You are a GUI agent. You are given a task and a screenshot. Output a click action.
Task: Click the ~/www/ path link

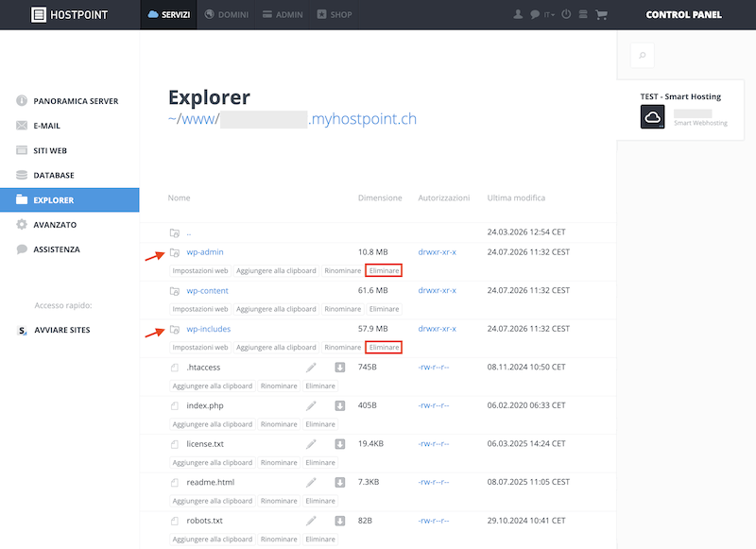coord(194,119)
